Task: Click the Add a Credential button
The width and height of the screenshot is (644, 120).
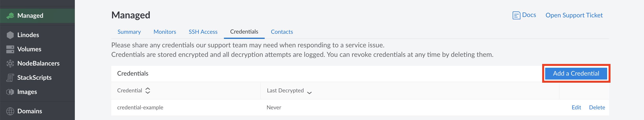Action: coord(576,73)
